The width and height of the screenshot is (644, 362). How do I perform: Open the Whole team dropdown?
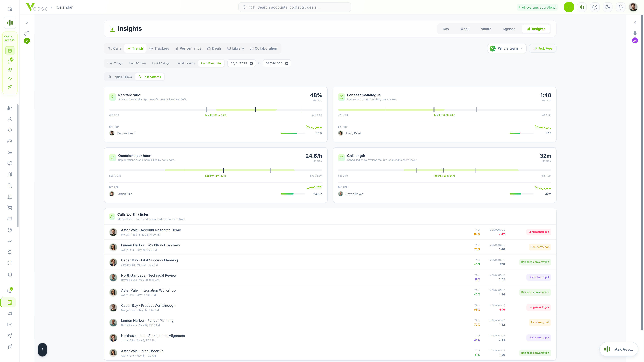click(x=507, y=48)
